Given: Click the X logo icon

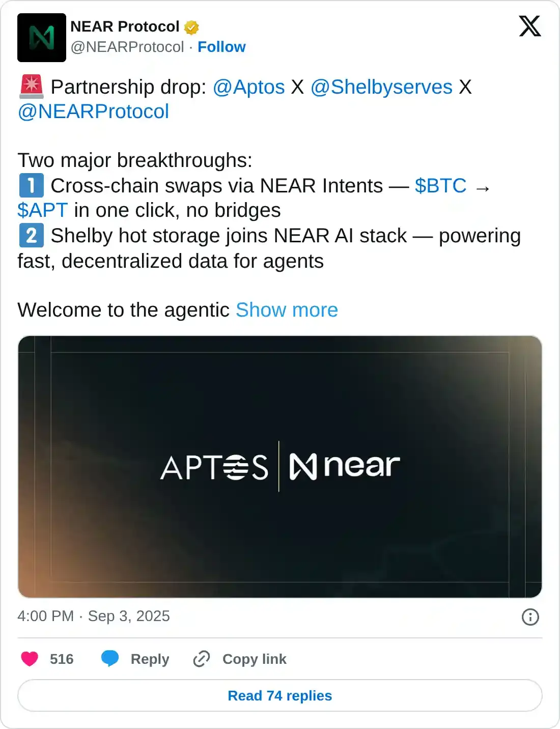Looking at the screenshot, I should click(x=529, y=26).
